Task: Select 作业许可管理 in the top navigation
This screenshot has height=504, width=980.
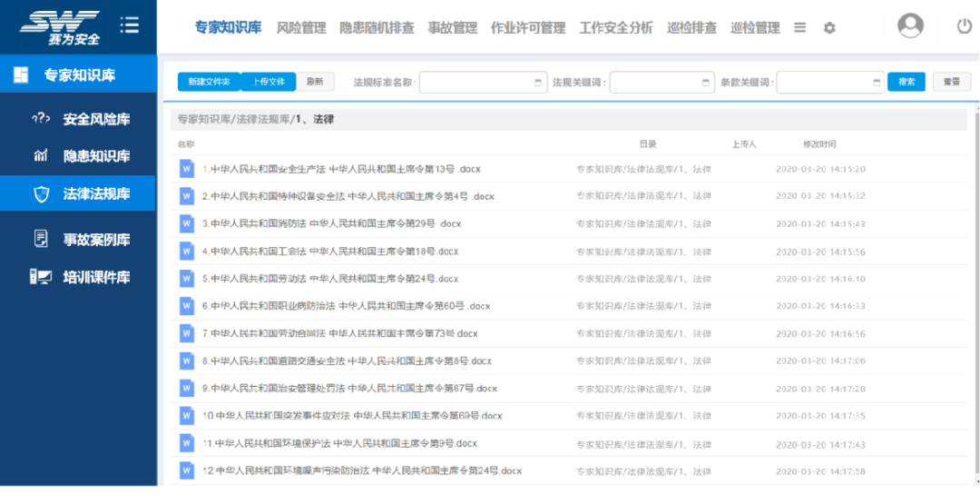Action: [x=527, y=28]
